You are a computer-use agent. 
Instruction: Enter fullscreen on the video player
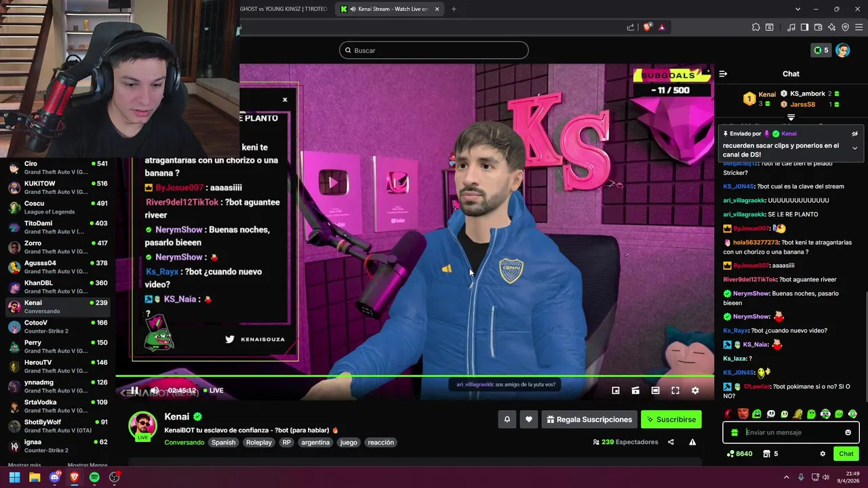coord(675,390)
